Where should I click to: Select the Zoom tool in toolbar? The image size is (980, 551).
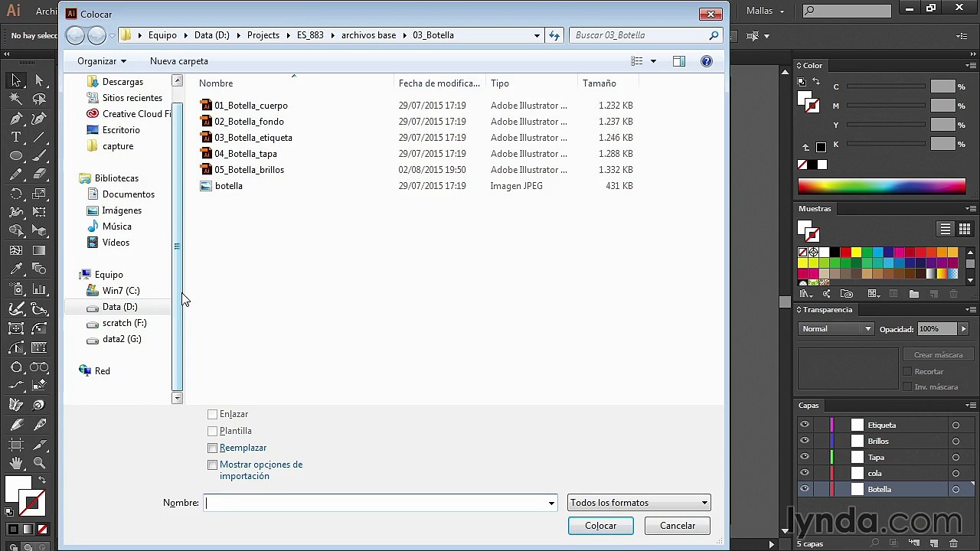[x=40, y=463]
